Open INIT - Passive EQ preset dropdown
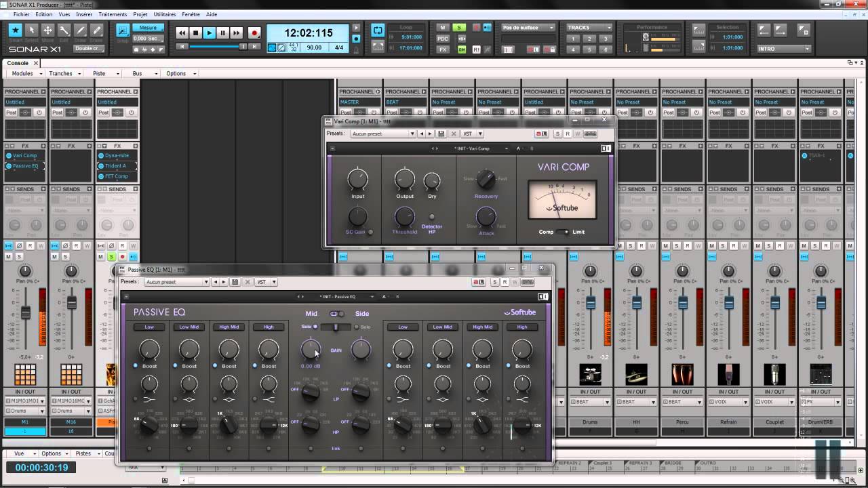 coord(347,296)
